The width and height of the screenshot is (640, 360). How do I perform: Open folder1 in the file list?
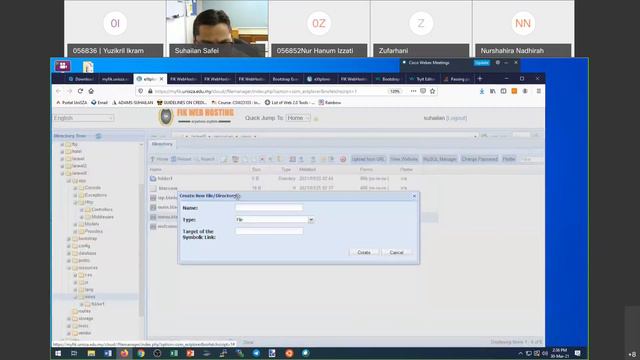(165, 178)
